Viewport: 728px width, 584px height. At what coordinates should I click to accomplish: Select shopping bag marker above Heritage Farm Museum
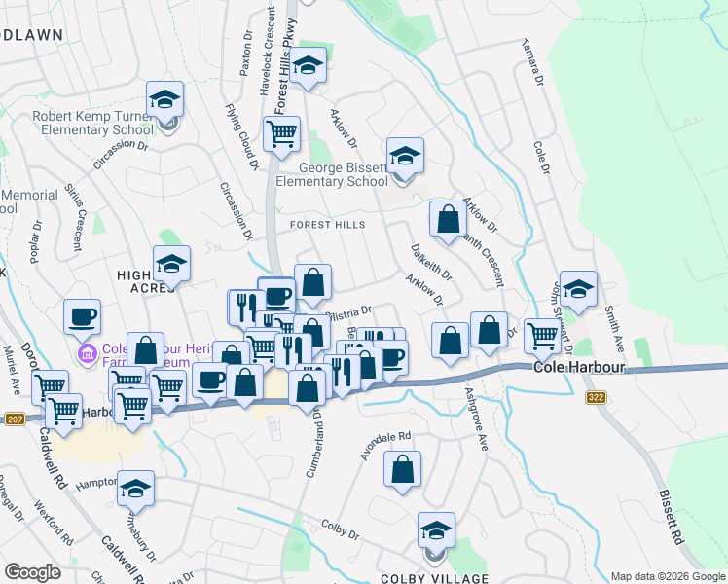point(145,350)
